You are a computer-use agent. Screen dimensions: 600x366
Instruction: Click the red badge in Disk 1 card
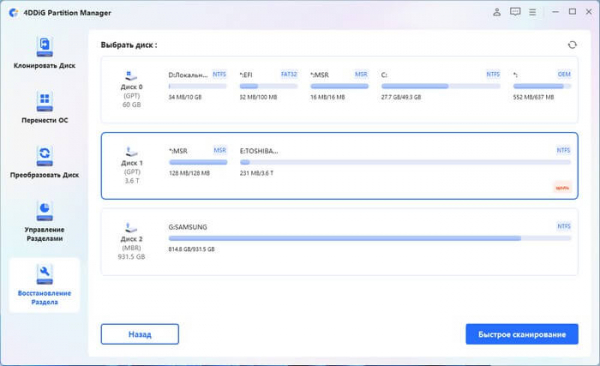click(x=562, y=188)
